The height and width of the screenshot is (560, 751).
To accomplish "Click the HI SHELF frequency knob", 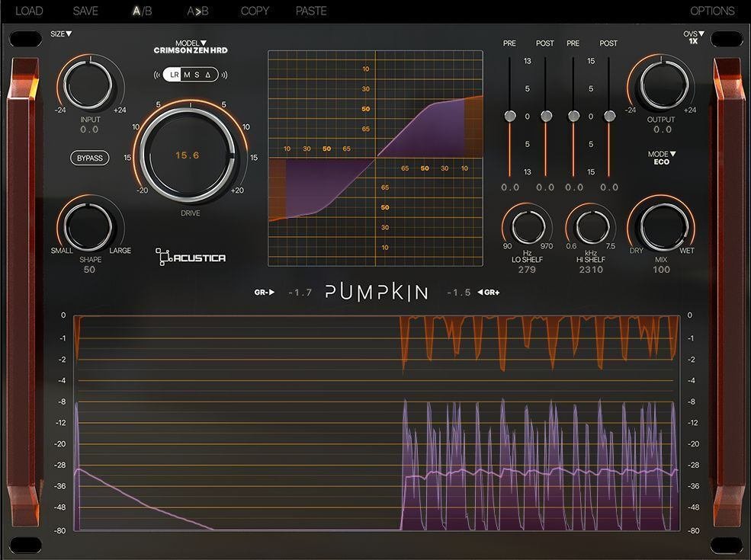I will tap(592, 227).
